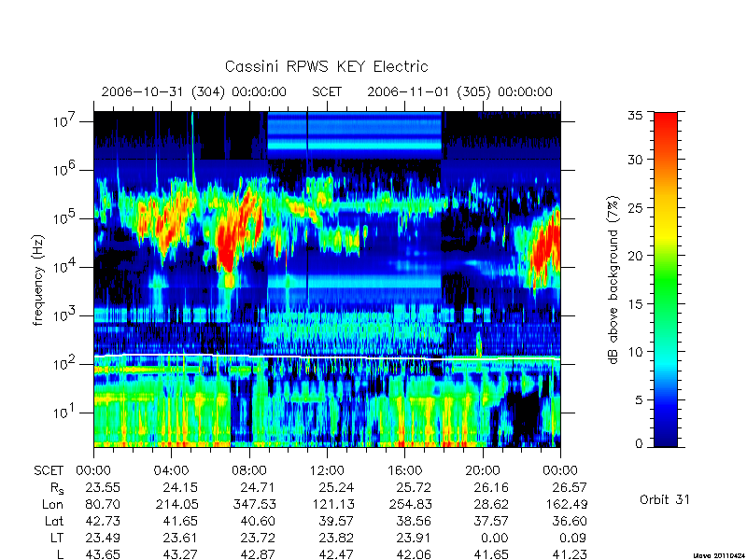
Task: Select Lon value 347.53
Action: (x=254, y=504)
